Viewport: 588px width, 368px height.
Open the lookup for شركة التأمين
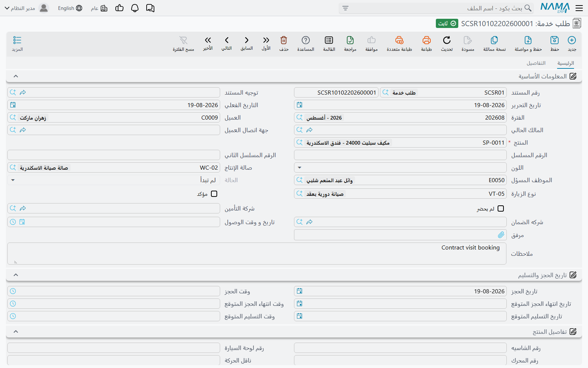click(13, 209)
